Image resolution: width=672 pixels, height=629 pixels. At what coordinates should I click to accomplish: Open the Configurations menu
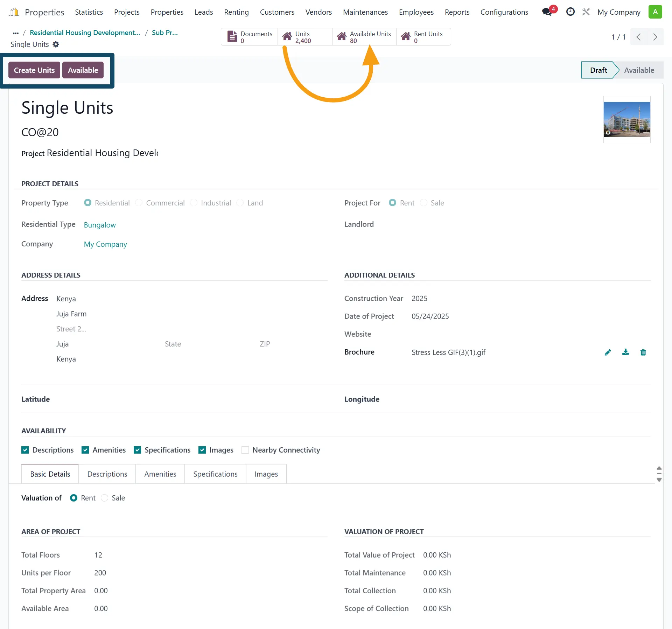(x=504, y=12)
